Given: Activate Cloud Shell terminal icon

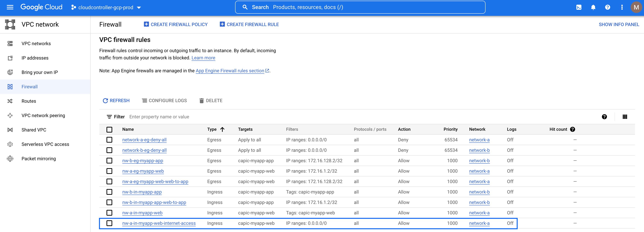Looking at the screenshot, I should 579,7.
